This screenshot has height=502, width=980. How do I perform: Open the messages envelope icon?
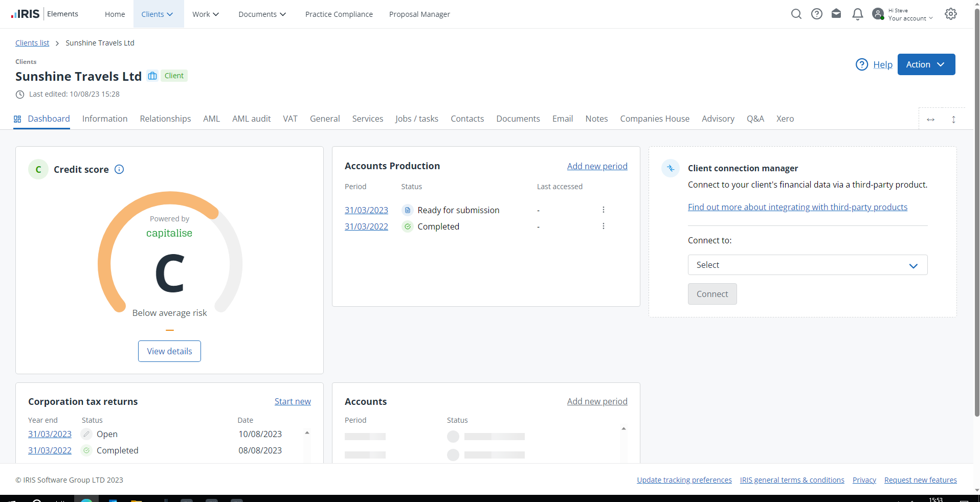tap(836, 14)
